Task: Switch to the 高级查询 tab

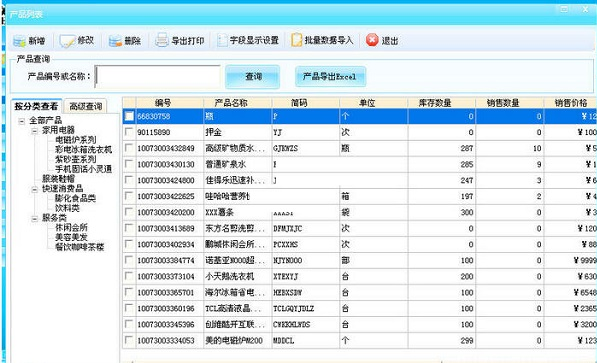Action: point(86,106)
